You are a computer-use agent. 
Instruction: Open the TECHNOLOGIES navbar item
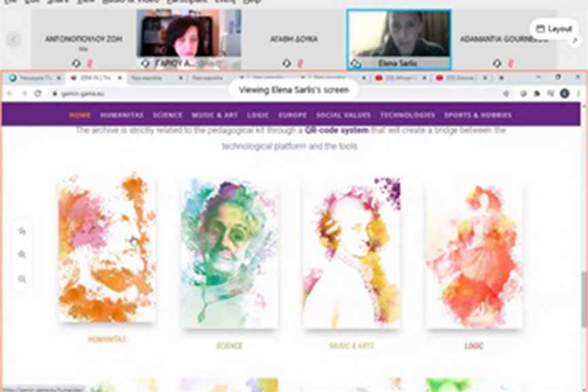[x=408, y=115]
